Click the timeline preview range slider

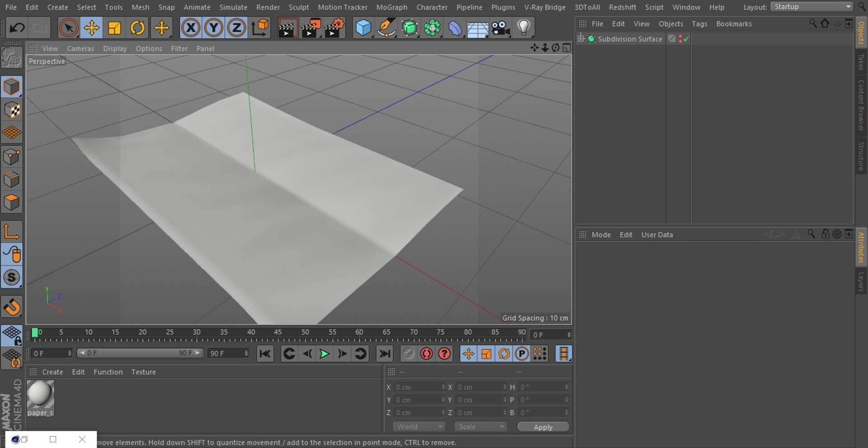pos(140,353)
